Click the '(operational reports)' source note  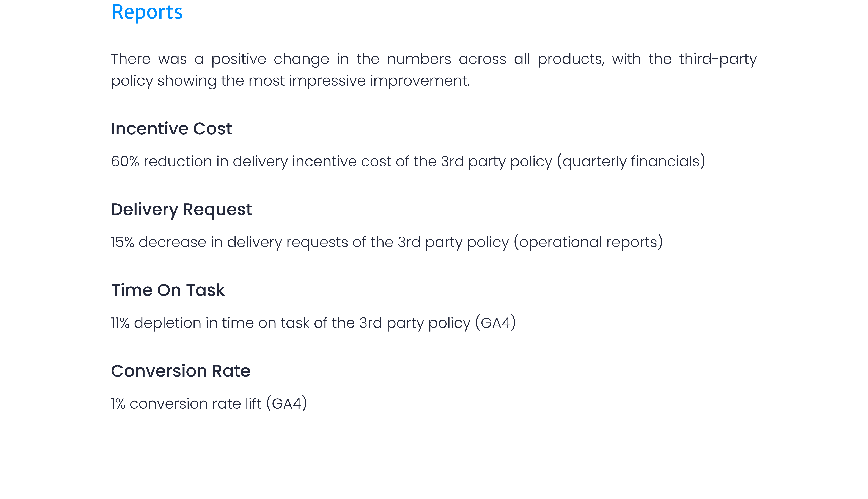pos(588,242)
